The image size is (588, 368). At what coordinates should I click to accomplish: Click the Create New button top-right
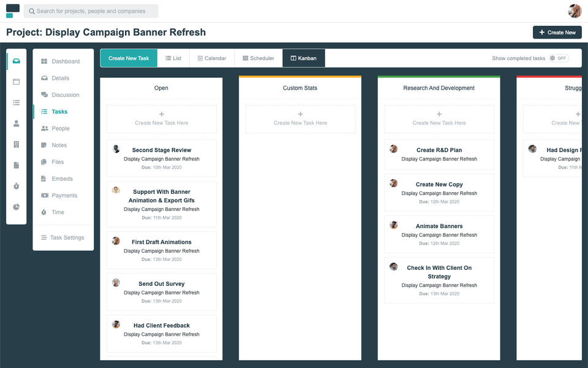tap(557, 33)
